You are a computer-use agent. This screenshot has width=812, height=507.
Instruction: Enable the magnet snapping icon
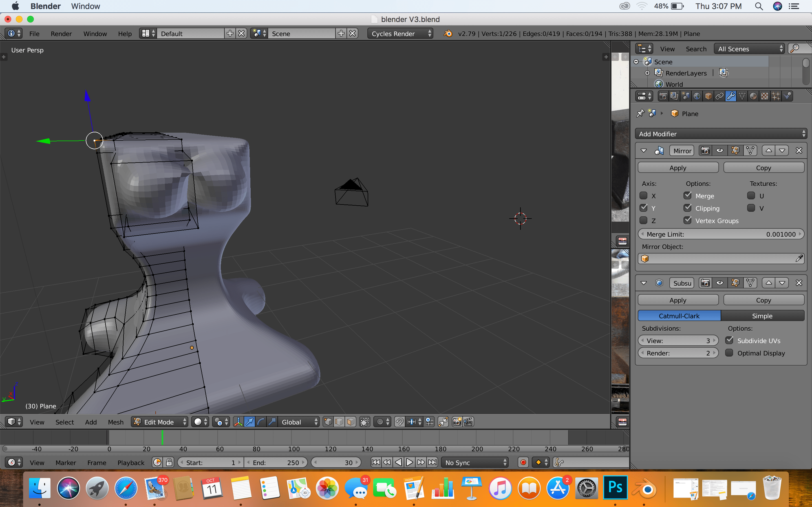tap(399, 422)
